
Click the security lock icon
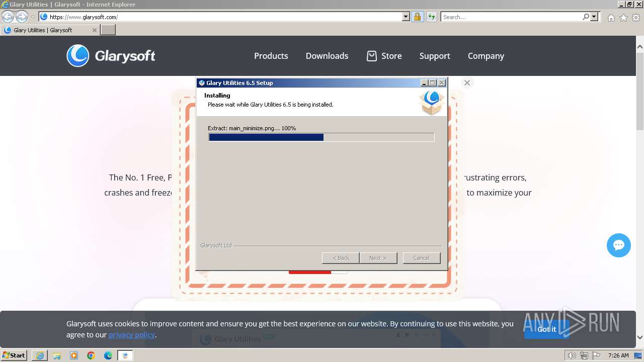pyautogui.click(x=417, y=17)
